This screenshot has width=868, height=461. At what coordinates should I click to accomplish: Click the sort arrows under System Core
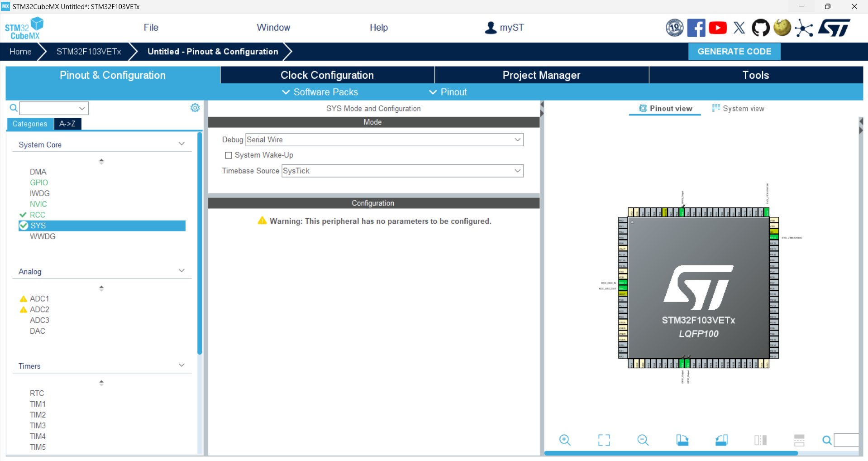(x=101, y=161)
